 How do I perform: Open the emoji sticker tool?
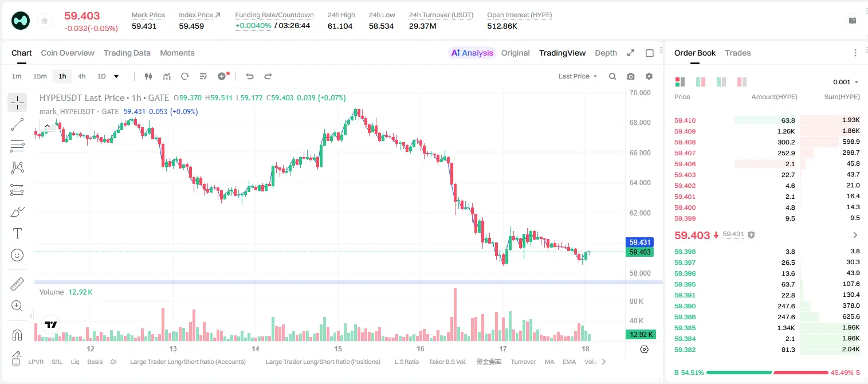coord(17,255)
